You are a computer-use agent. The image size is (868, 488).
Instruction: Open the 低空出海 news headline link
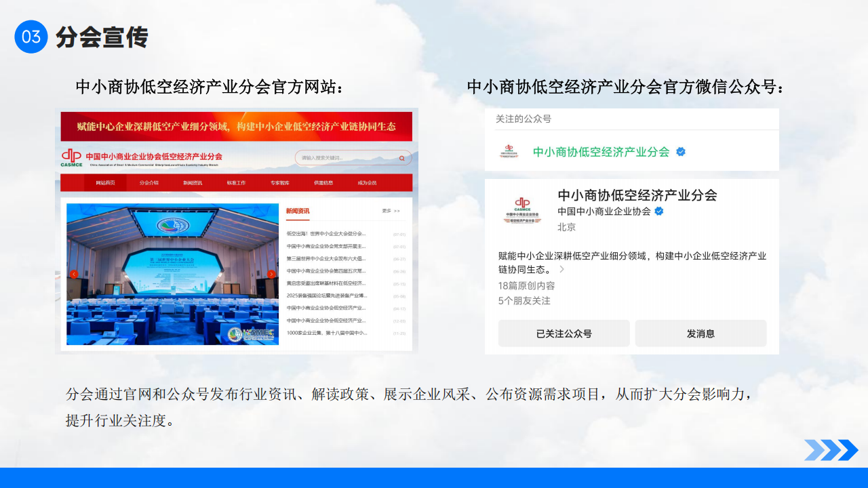pos(326,234)
